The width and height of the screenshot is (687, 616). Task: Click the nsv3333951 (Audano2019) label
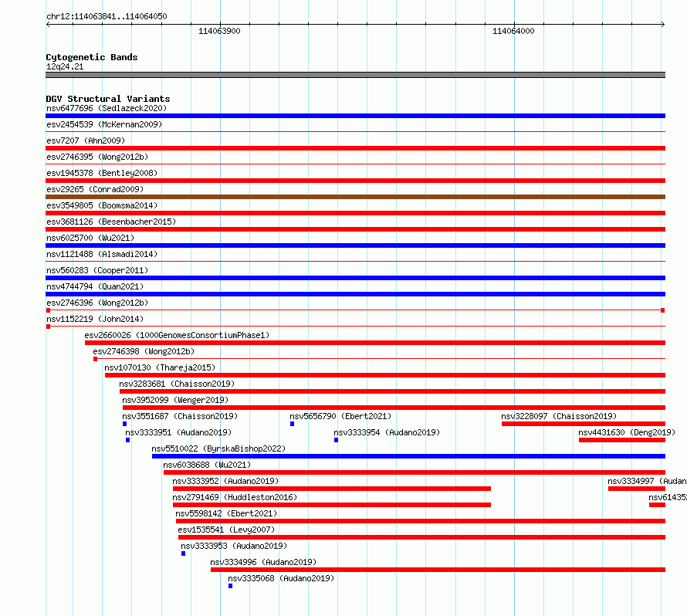click(x=178, y=432)
